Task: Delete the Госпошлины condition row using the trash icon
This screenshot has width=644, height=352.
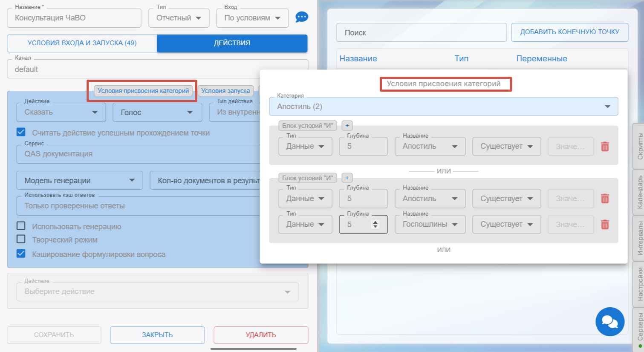Action: pyautogui.click(x=605, y=225)
